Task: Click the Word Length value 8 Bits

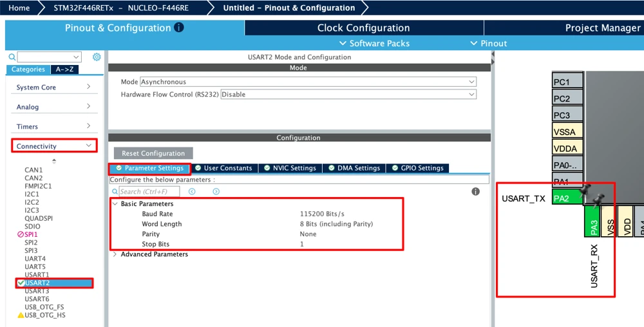Action: click(x=336, y=224)
